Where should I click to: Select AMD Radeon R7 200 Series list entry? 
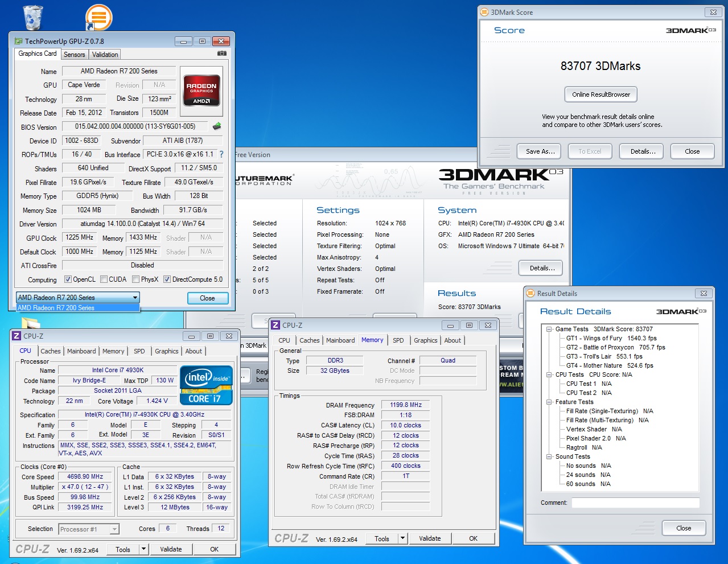77,308
